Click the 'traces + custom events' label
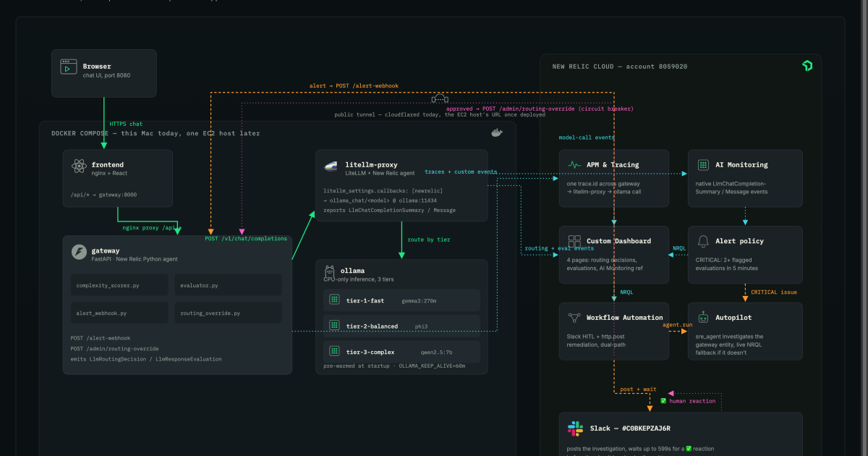Image resolution: width=868 pixels, height=456 pixels. coord(461,172)
